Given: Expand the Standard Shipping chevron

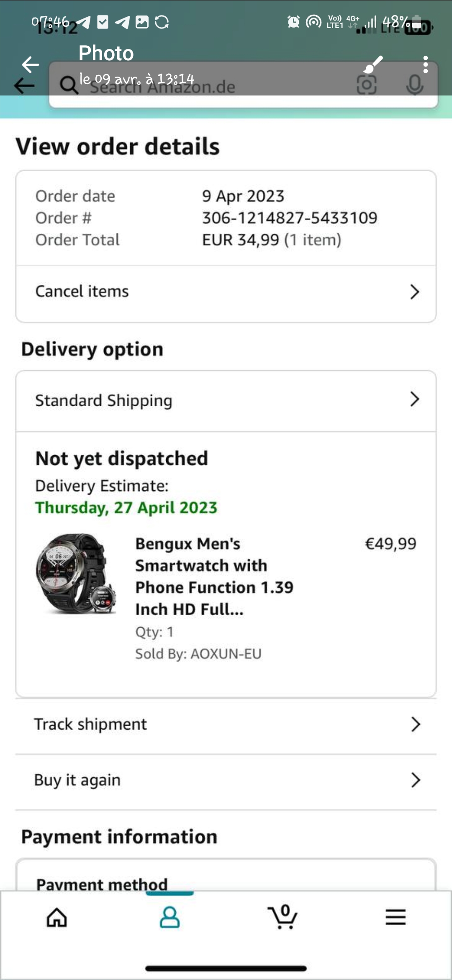Looking at the screenshot, I should [x=414, y=400].
